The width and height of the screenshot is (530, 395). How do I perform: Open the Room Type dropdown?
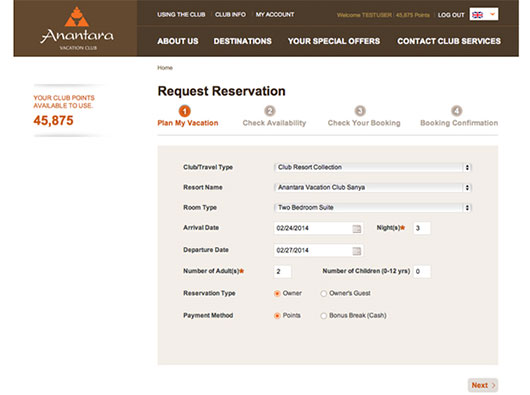click(x=372, y=207)
